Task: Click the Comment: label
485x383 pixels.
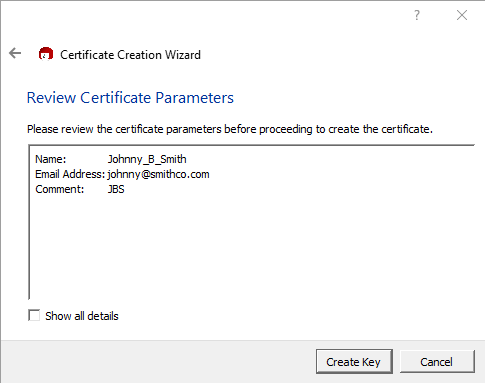Action: (x=60, y=189)
